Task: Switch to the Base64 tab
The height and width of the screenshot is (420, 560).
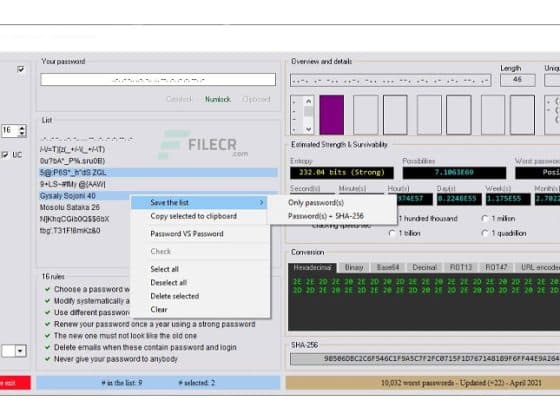Action: click(388, 268)
